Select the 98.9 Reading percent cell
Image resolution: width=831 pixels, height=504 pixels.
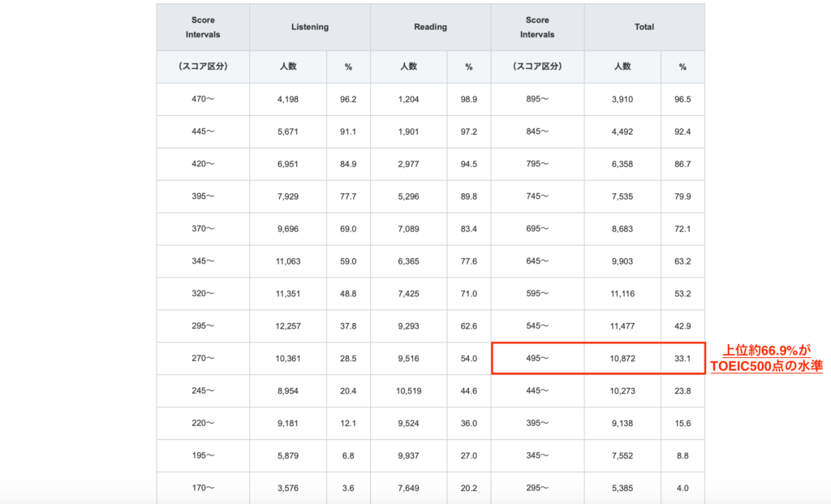pos(468,99)
